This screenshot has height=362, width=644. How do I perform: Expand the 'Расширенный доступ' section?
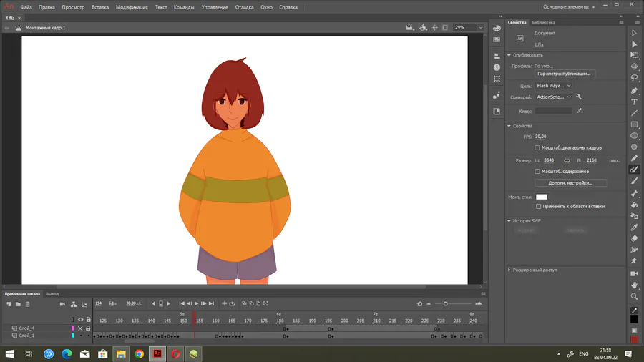[509, 270]
